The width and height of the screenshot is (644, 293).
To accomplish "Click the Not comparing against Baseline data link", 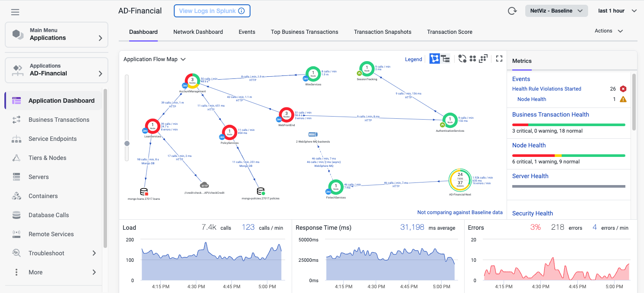I will point(460,212).
